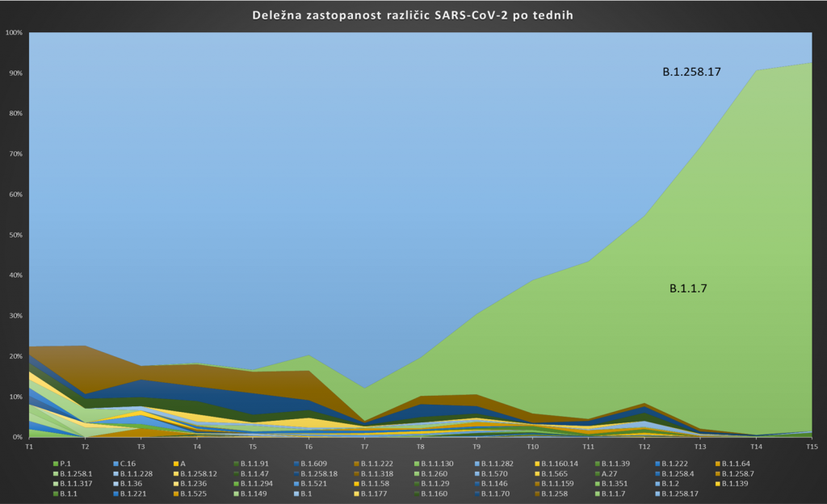Click the P.1 legend color marker

click(55, 464)
